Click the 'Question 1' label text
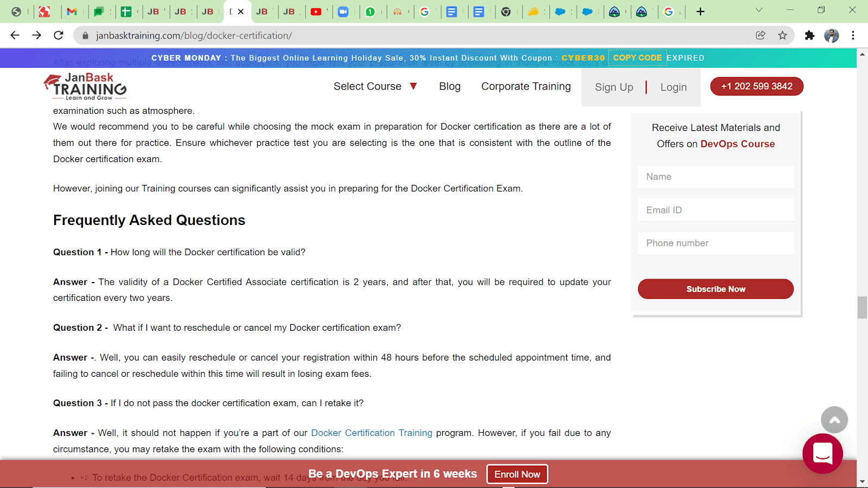Screen dimensions: 868x488 78,252
